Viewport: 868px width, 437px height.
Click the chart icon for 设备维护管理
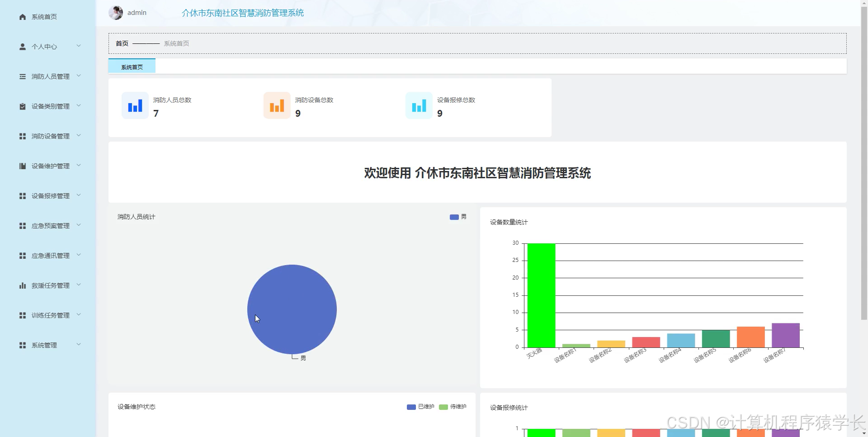pos(23,166)
